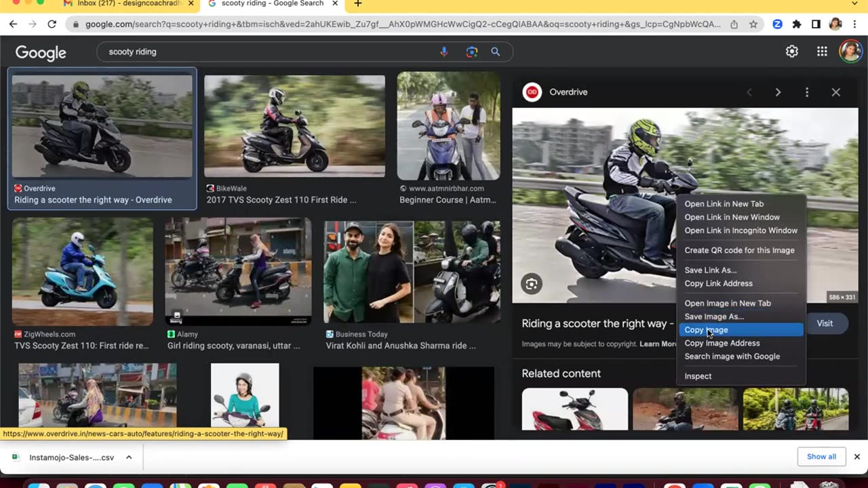868x488 pixels.
Task: Open TVS Scooty Zest 110 ZigWheels link
Action: pos(81,346)
